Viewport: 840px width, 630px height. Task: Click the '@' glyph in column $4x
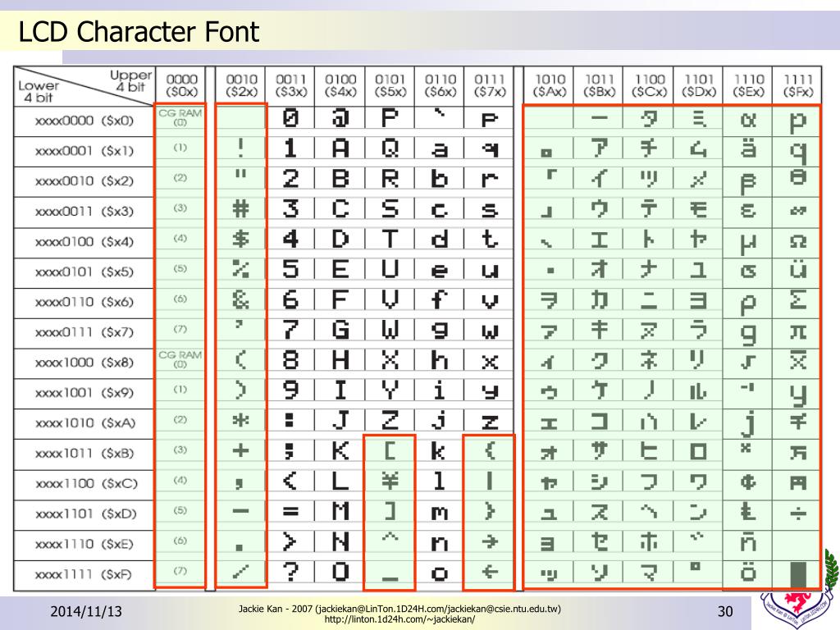click(340, 118)
